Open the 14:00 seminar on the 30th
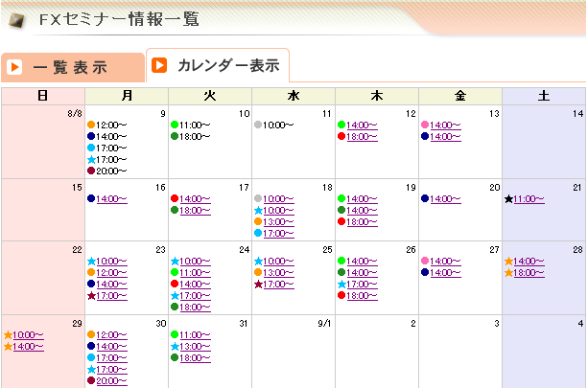The image size is (588, 388). tap(112, 347)
